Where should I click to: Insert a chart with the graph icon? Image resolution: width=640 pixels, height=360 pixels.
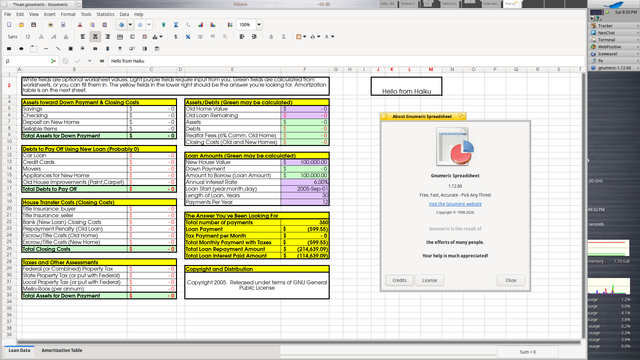(230, 25)
